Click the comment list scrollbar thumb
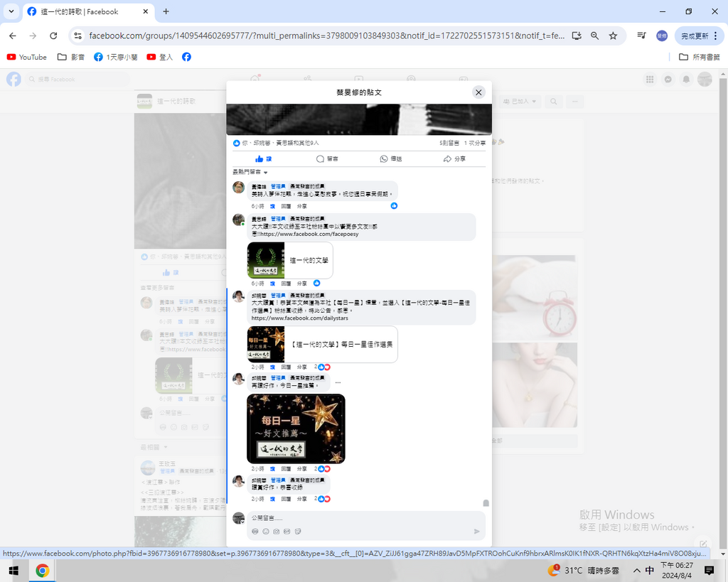Screen dimensions: 728x582 (486, 503)
